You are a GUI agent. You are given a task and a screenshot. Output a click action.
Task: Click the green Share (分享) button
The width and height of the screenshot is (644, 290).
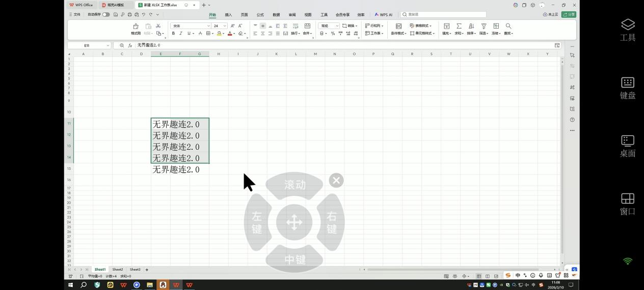click(x=569, y=15)
